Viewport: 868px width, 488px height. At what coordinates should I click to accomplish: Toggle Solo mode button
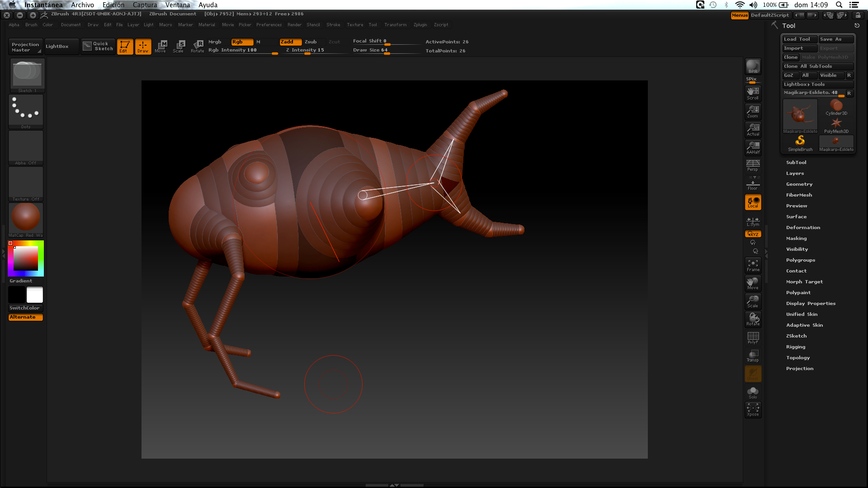tap(753, 392)
